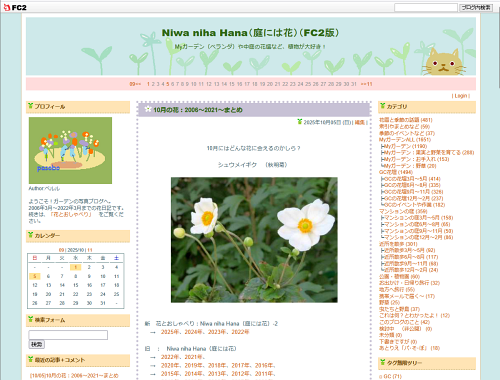
Task: Open category 公園・植物園
Action: tap(399, 276)
